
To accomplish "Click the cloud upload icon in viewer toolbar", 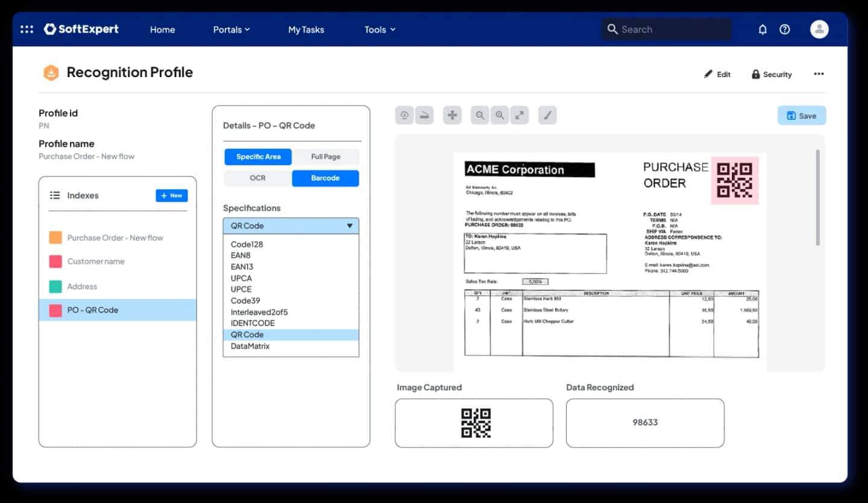I will [x=404, y=115].
